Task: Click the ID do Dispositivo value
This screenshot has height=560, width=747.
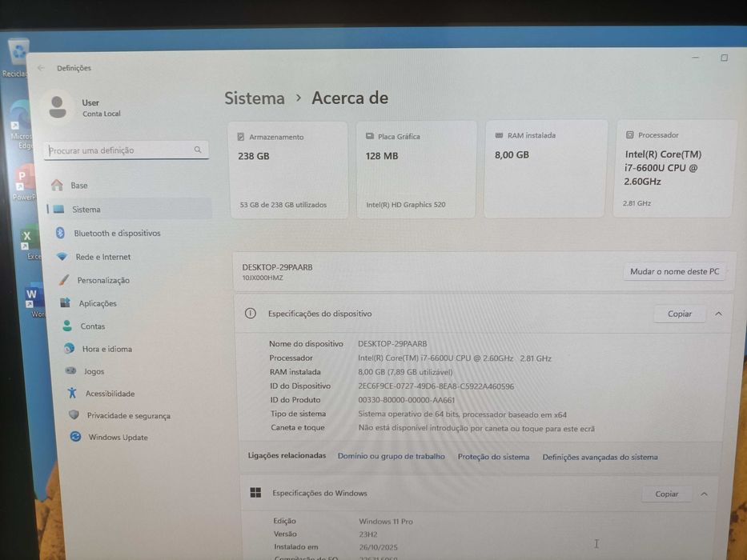Action: 436,386
